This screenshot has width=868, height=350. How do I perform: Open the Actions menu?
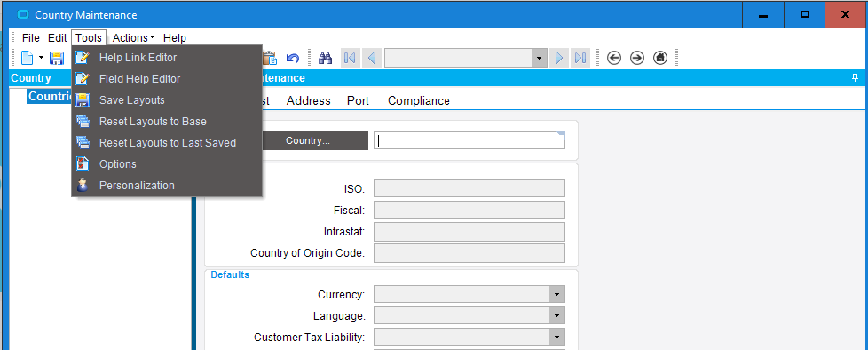coord(133,38)
